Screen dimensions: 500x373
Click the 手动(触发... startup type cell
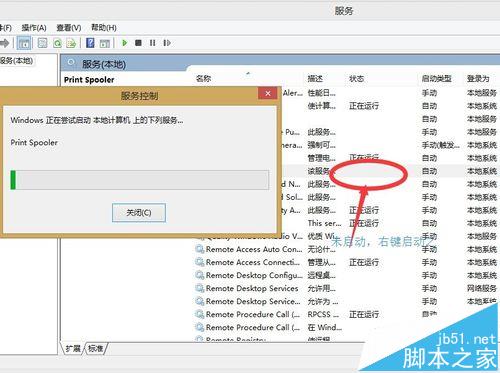[x=441, y=145]
